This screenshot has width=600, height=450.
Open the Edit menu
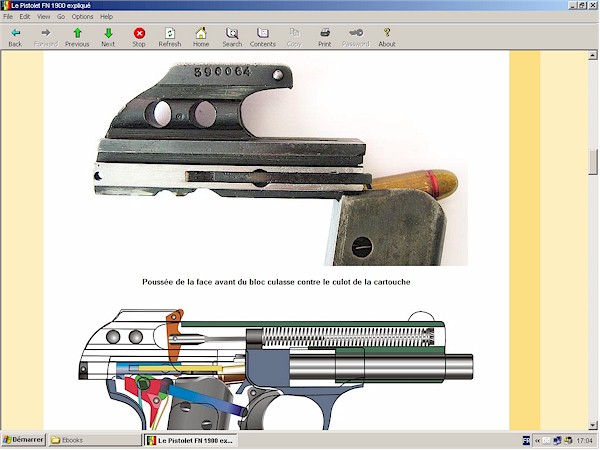tap(25, 16)
